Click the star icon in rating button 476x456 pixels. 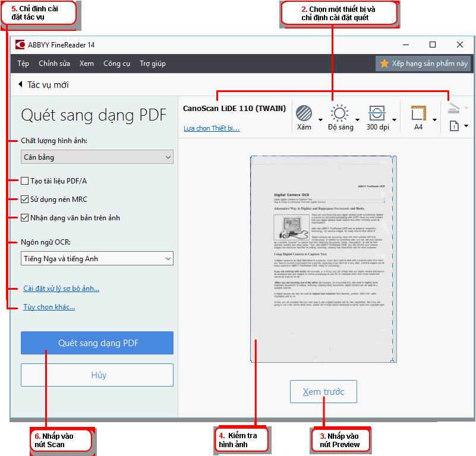click(x=384, y=64)
